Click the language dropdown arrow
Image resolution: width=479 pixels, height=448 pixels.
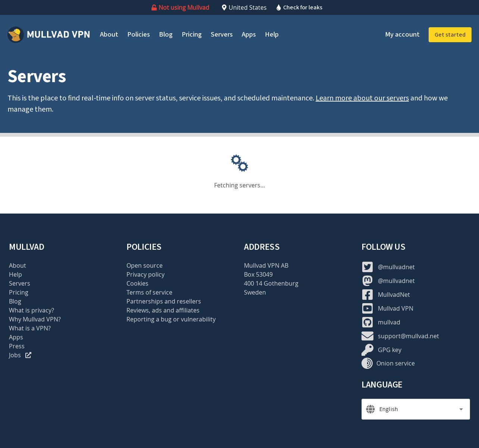coord(461,409)
